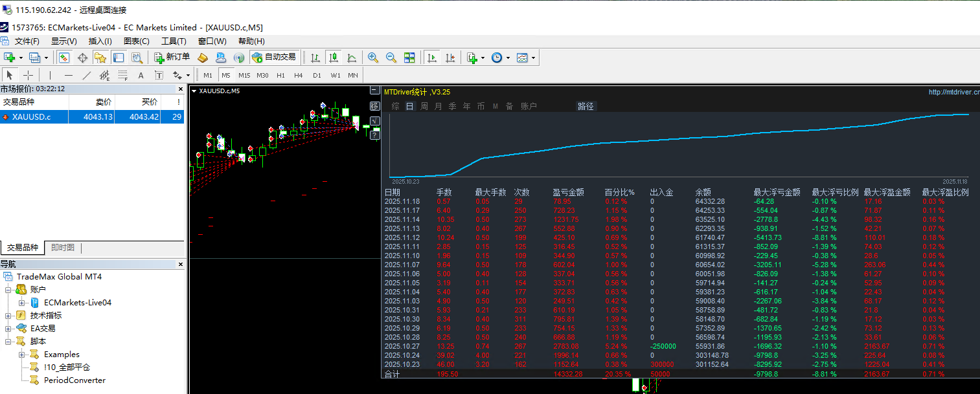The image size is (980, 394).
Task: Select the cursor arrow tool
Action: tap(10, 75)
